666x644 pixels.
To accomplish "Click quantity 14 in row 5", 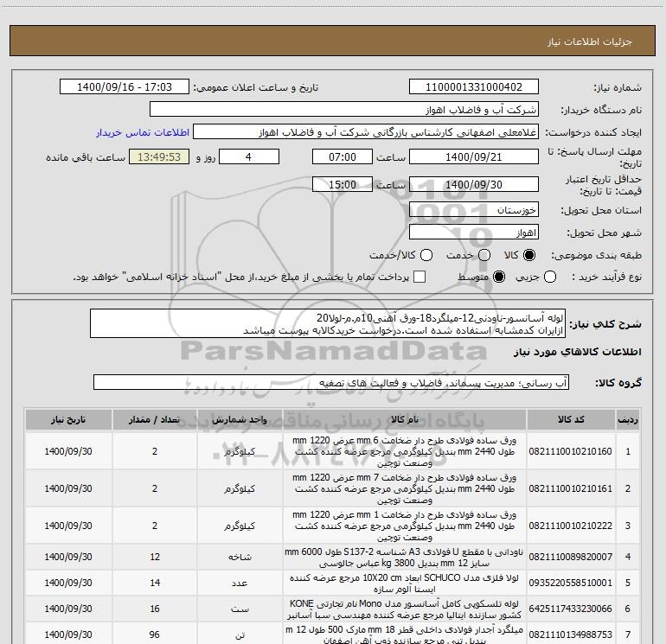I will click(x=155, y=583).
